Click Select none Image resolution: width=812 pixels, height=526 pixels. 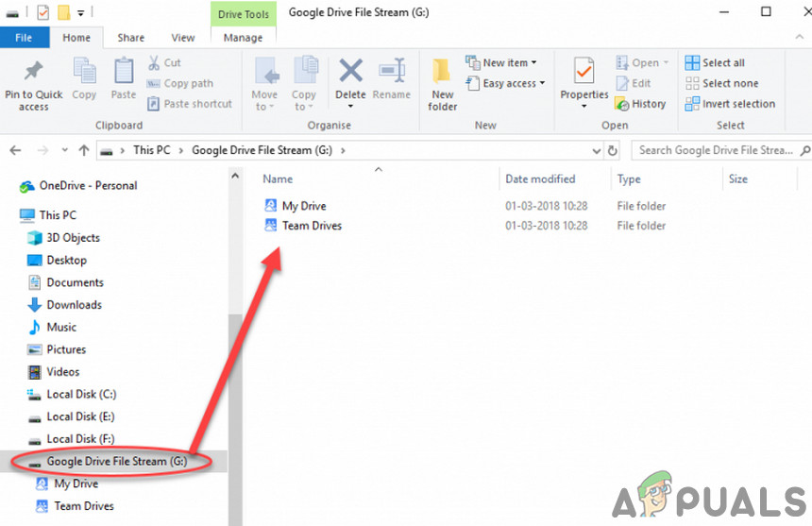tap(722, 83)
